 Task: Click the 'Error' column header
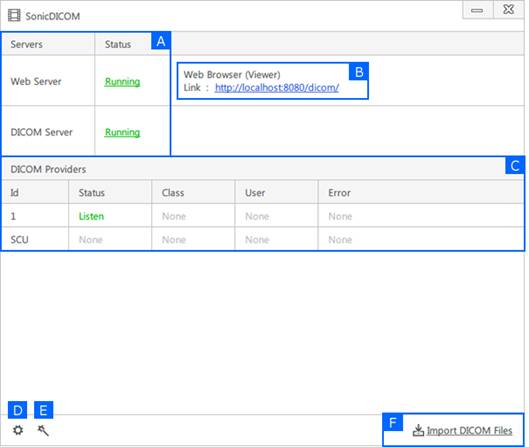339,193
